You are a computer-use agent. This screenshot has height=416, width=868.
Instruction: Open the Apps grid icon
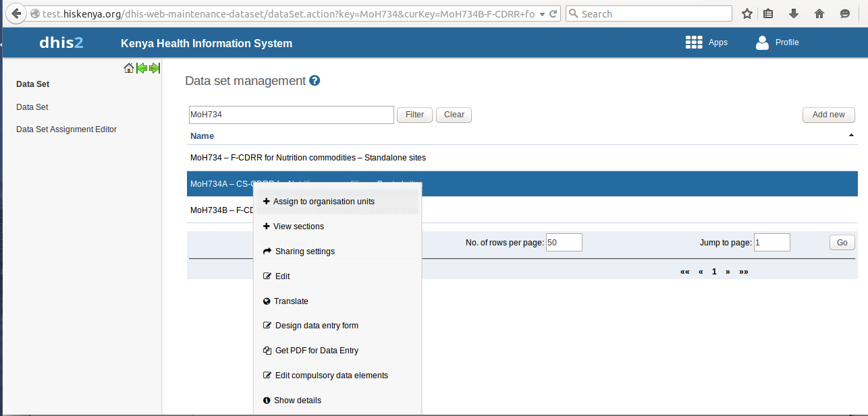tap(694, 42)
